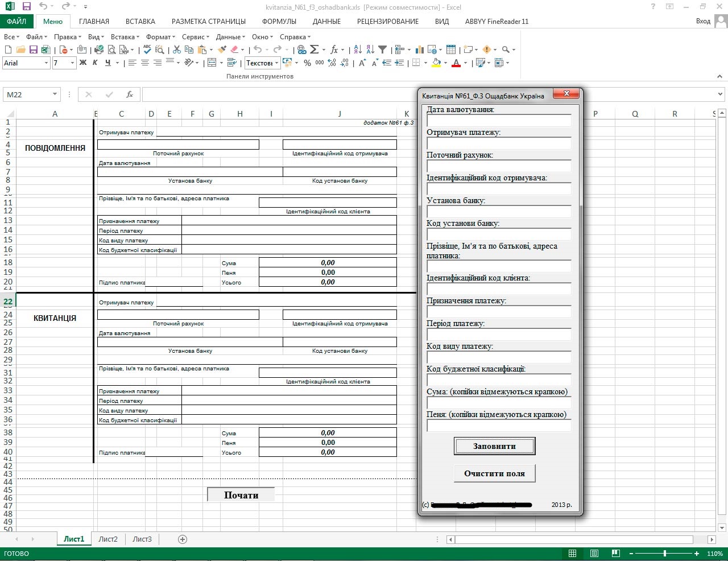Switch to ABBYY FineReader 11 tab

point(497,21)
